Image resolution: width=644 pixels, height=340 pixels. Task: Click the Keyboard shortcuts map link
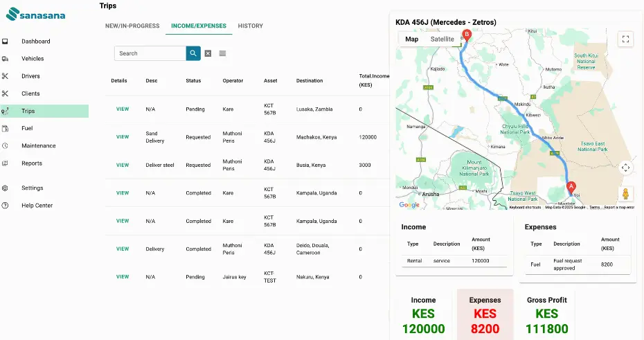click(x=525, y=207)
